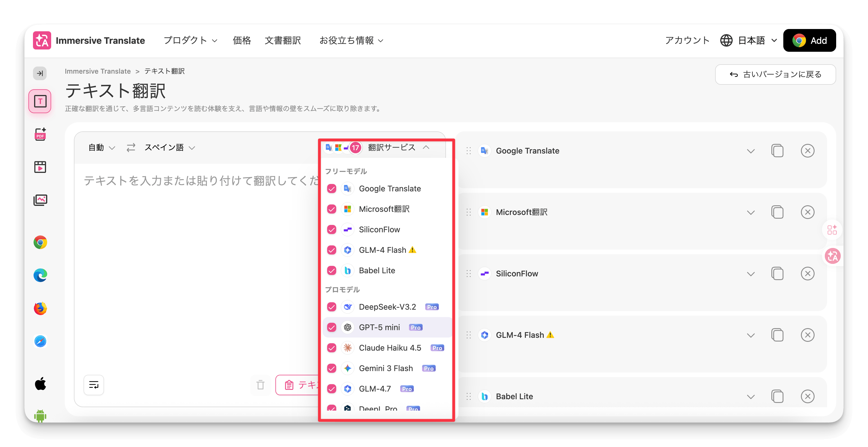Screen dimensions: 868x447
Task: Open the PDF translation sidebar icon
Action: (x=40, y=134)
